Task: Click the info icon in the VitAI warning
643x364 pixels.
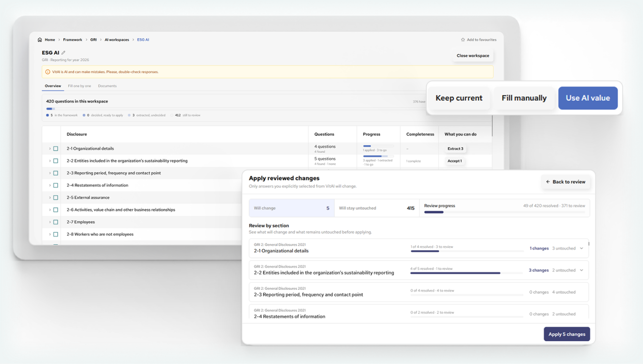Action: click(x=48, y=72)
